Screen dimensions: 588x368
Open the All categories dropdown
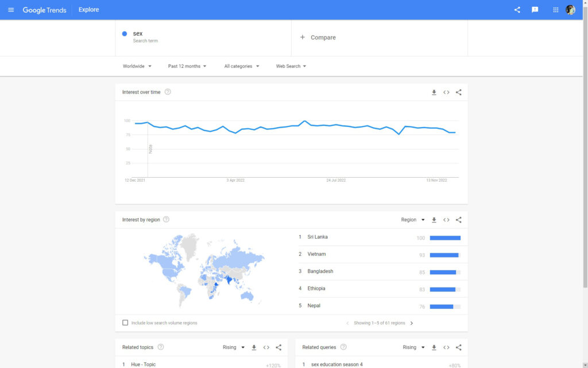point(242,66)
